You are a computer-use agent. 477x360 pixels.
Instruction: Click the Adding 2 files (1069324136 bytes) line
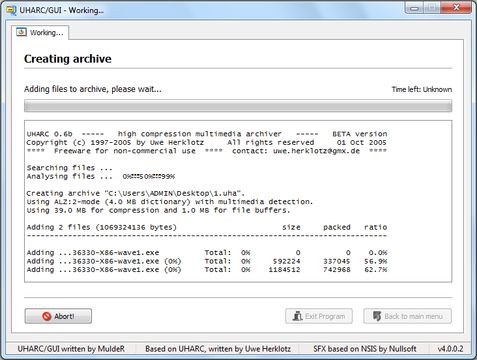point(102,227)
